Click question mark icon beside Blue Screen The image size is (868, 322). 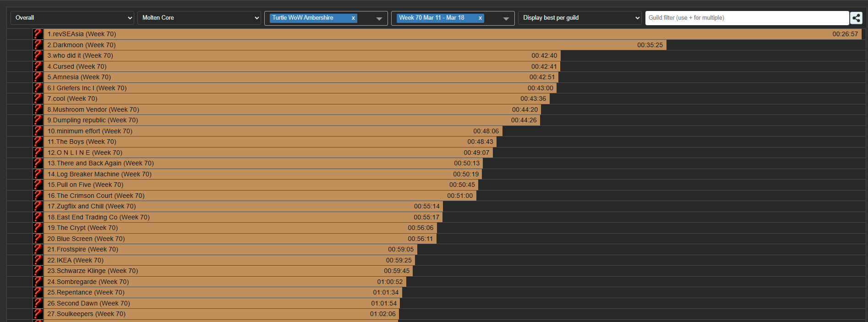(x=38, y=239)
